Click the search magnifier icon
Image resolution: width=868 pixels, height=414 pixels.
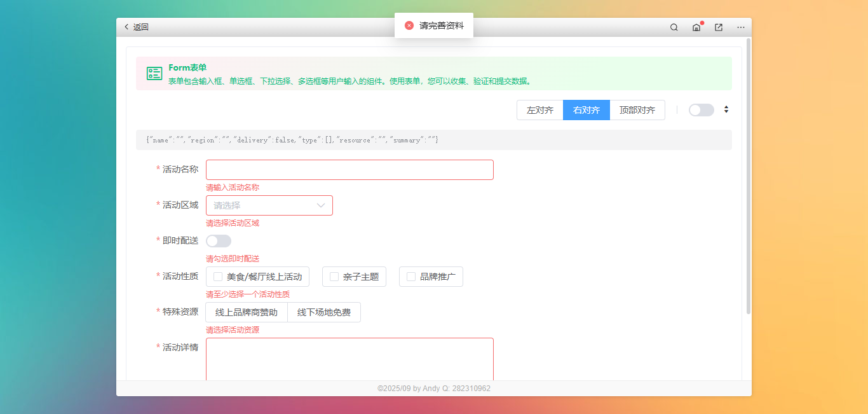[674, 27]
